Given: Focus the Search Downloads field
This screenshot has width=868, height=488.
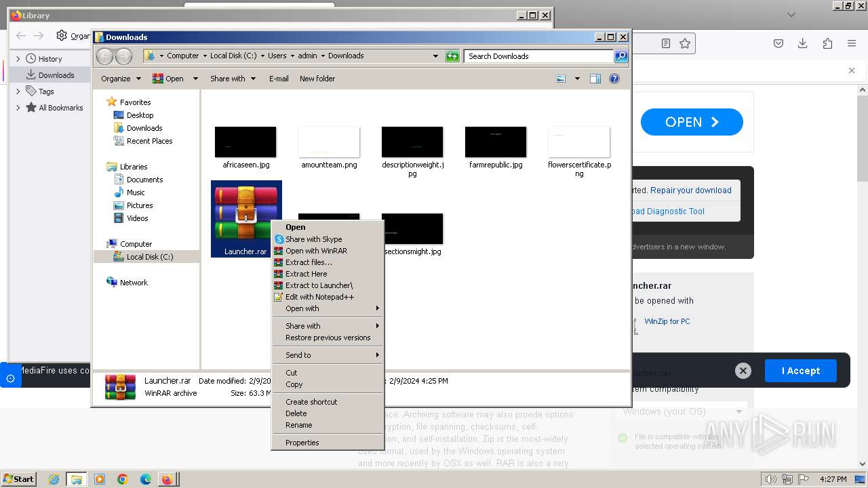Looking at the screenshot, I should click(539, 56).
